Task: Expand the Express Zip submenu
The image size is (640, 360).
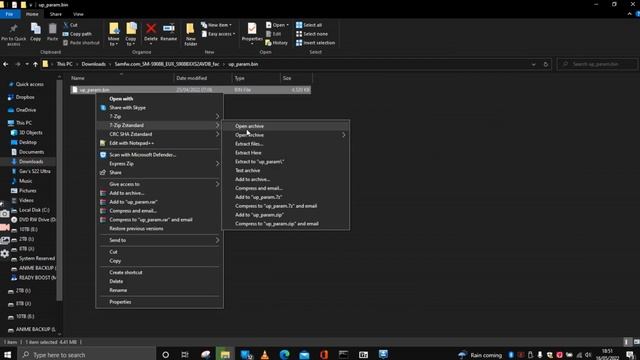Action: 159,164
